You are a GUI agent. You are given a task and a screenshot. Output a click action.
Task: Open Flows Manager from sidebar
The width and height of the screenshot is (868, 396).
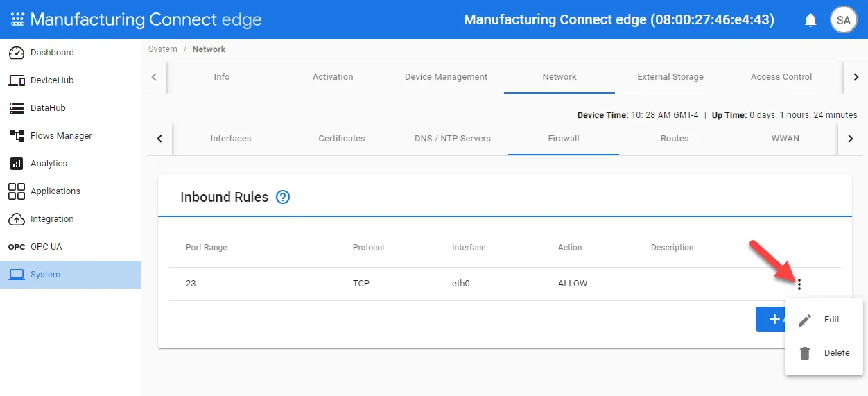tap(70, 136)
